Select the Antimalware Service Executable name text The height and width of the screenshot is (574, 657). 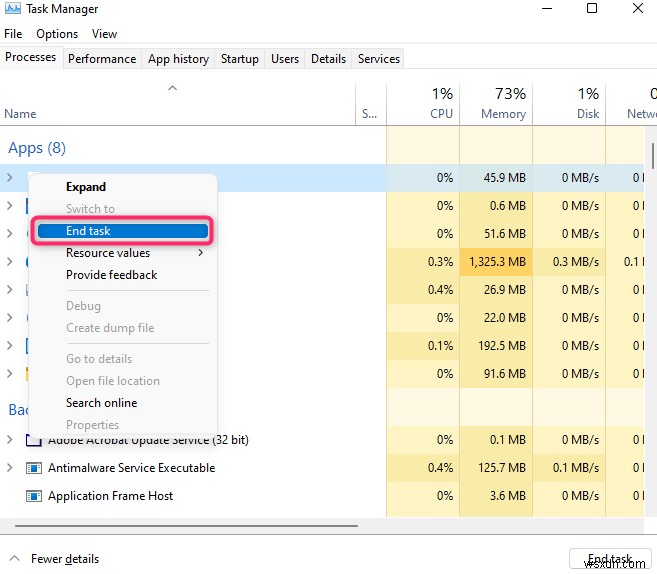pyautogui.click(x=132, y=468)
